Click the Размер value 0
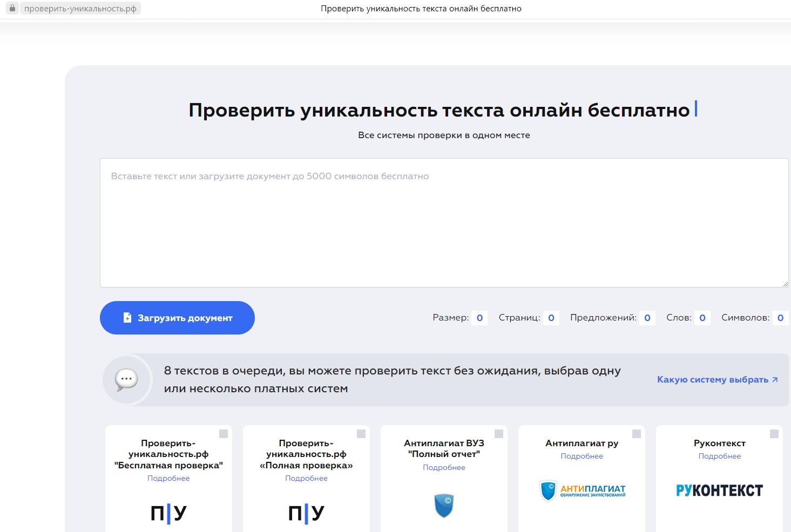Image resolution: width=791 pixels, height=532 pixels. [479, 318]
